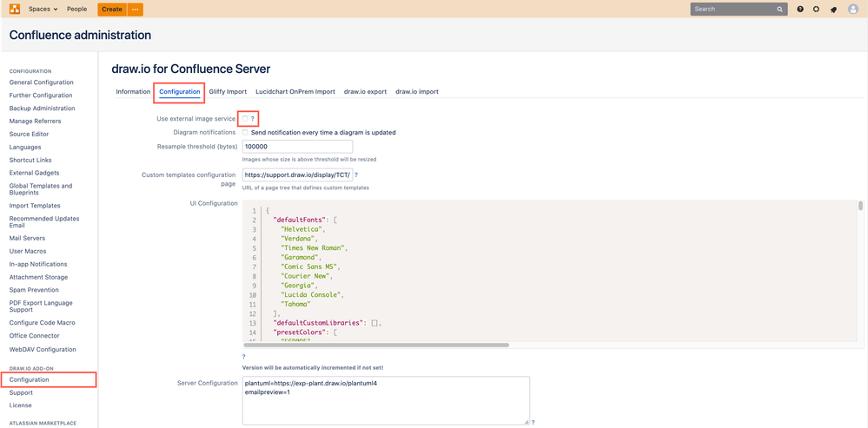The width and height of the screenshot is (868, 428).
Task: Open the administration gear icon menu
Action: (x=816, y=9)
